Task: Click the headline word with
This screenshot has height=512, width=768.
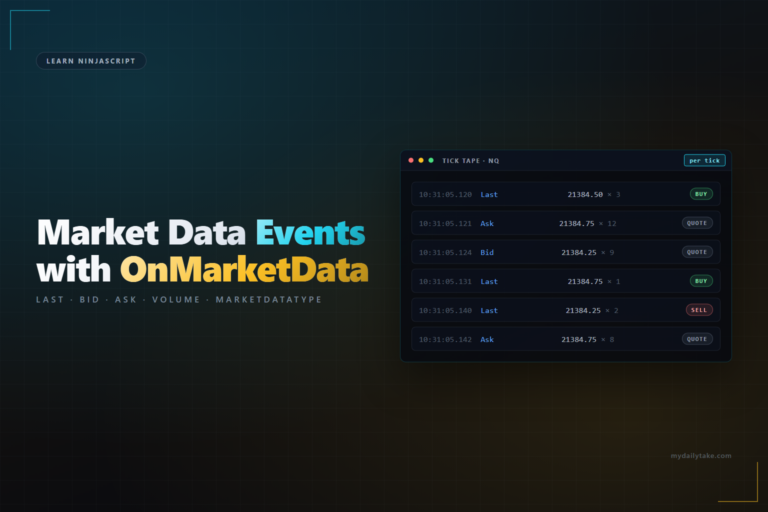Action: 73,269
